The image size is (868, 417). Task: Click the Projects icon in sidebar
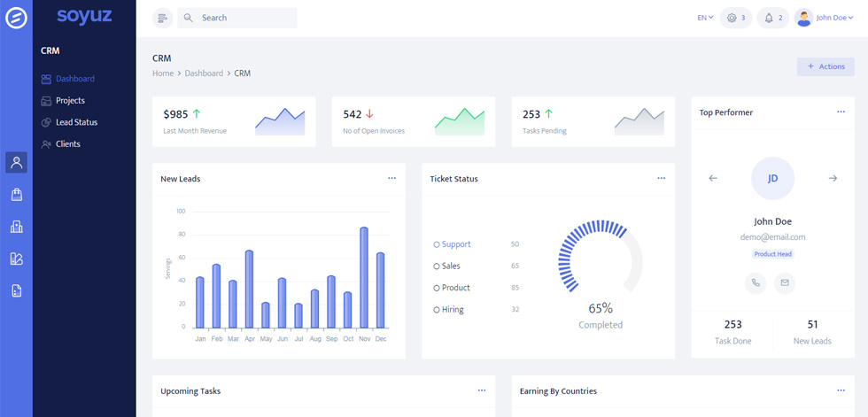(x=46, y=101)
